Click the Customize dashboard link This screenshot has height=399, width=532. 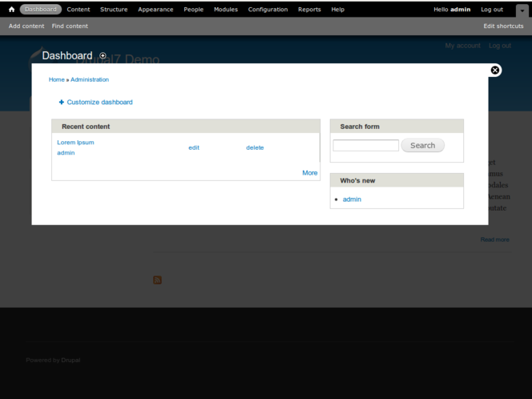[99, 103]
